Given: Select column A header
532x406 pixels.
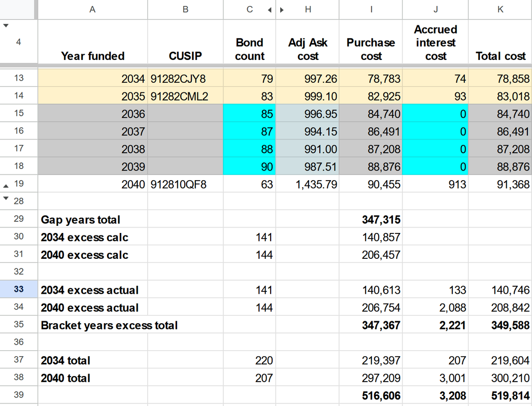Looking at the screenshot, I should (92, 10).
